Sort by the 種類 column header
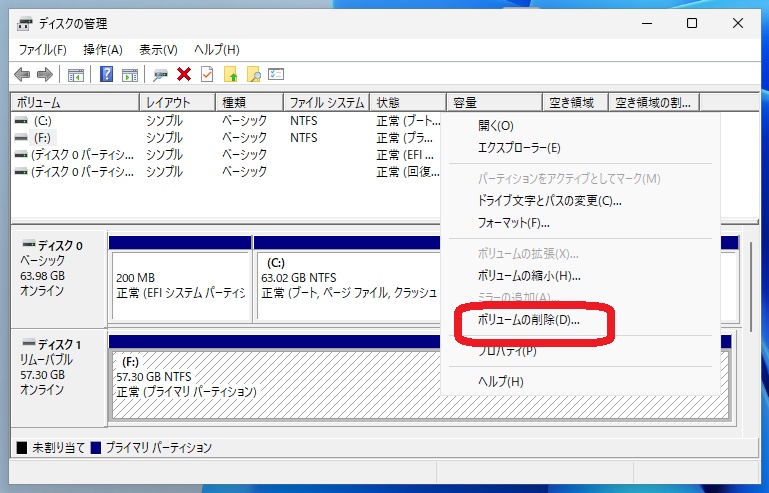This screenshot has height=493, width=769. tap(250, 103)
